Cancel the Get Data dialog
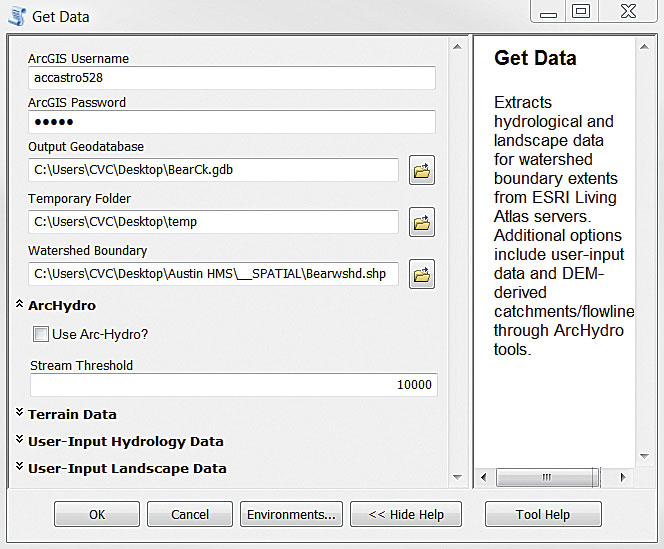Viewport: 664px width, 549px height. [190, 514]
